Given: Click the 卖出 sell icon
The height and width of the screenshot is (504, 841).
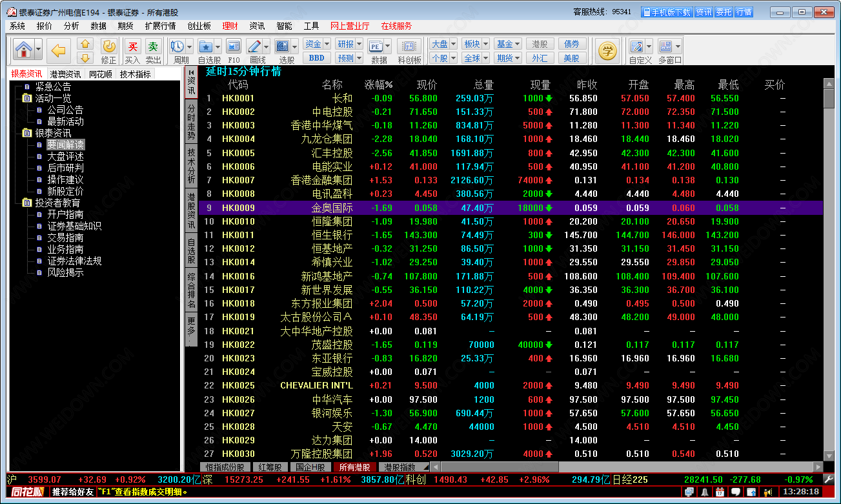Looking at the screenshot, I should coord(153,46).
